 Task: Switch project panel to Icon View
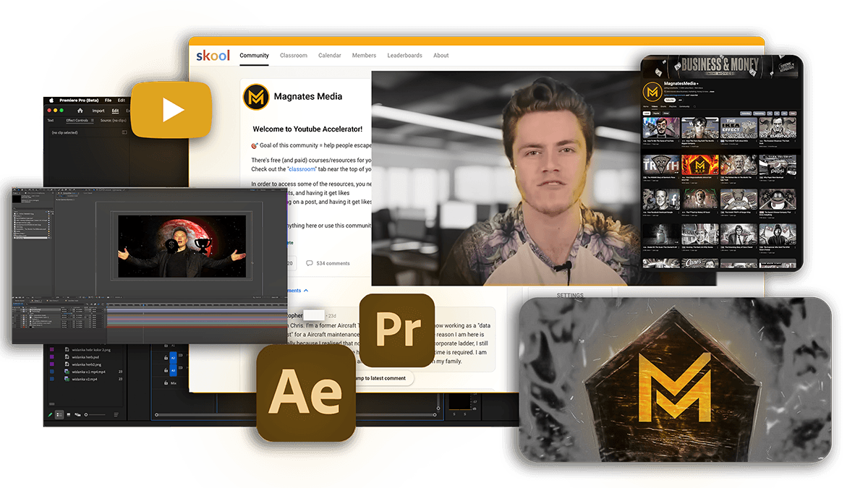point(69,415)
